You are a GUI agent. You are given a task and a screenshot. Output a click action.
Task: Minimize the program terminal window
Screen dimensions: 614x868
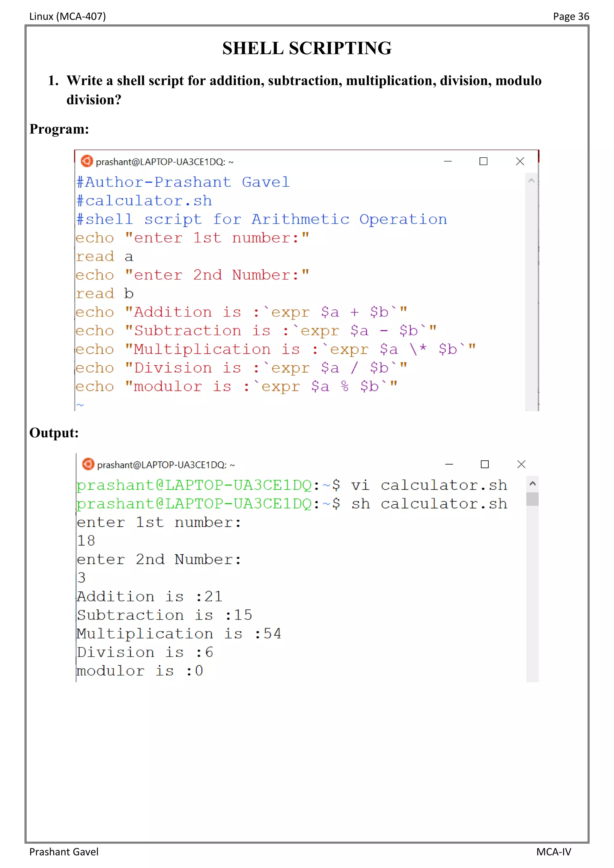448,161
